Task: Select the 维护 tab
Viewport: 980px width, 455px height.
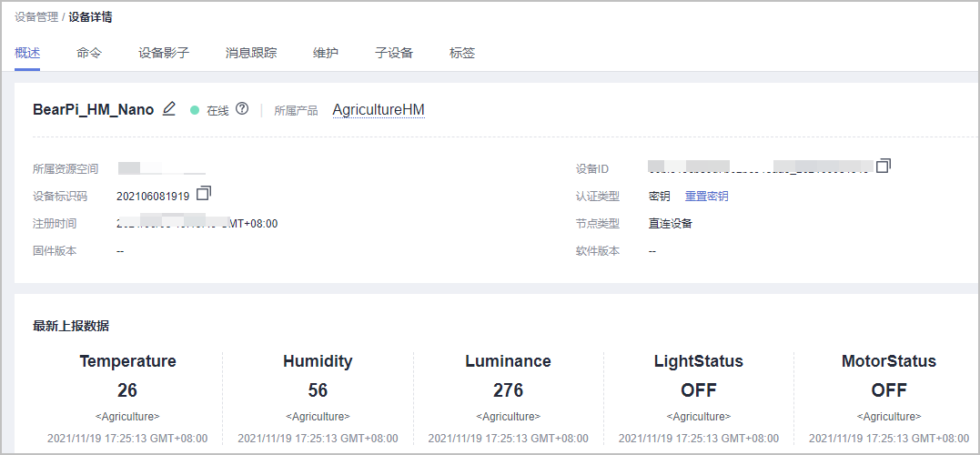Action: [326, 53]
